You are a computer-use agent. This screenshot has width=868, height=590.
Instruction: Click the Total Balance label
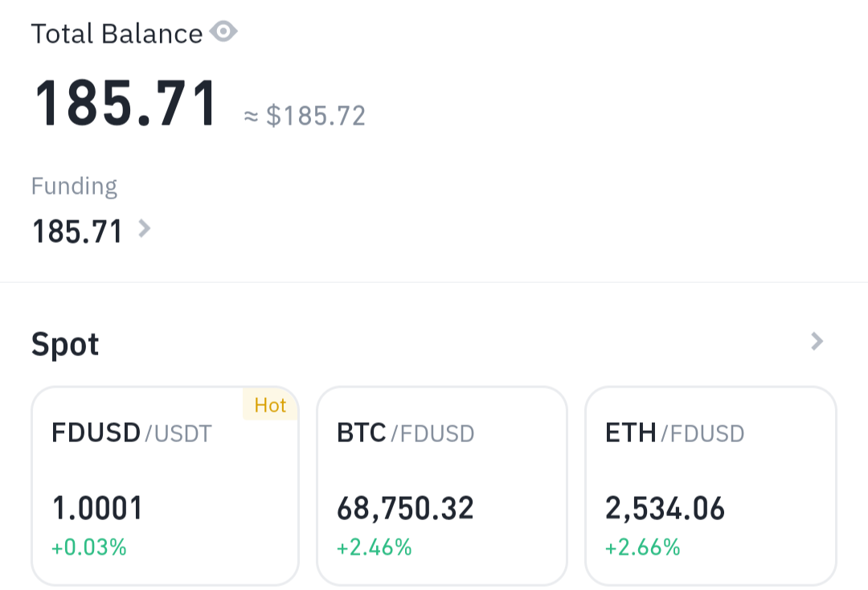click(116, 32)
